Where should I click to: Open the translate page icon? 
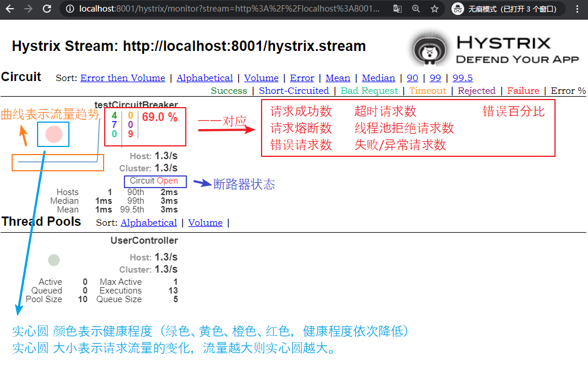point(398,9)
